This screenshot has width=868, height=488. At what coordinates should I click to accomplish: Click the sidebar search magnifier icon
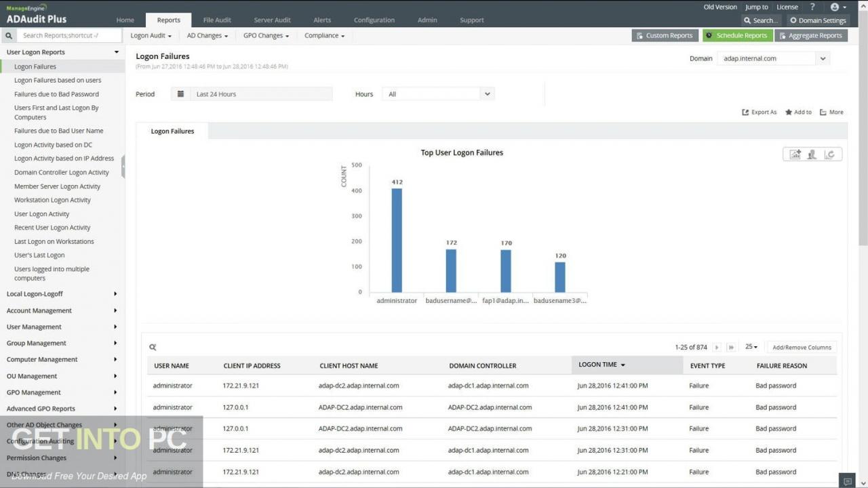tap(9, 36)
